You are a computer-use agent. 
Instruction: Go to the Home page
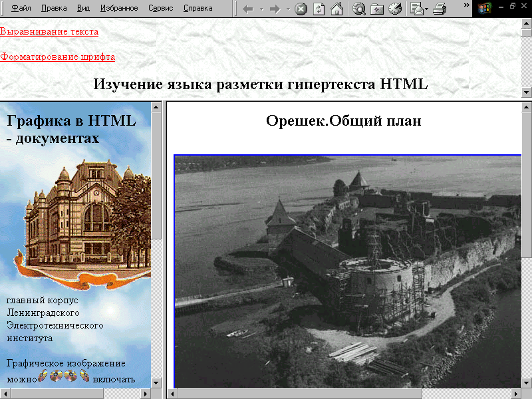pos(336,9)
